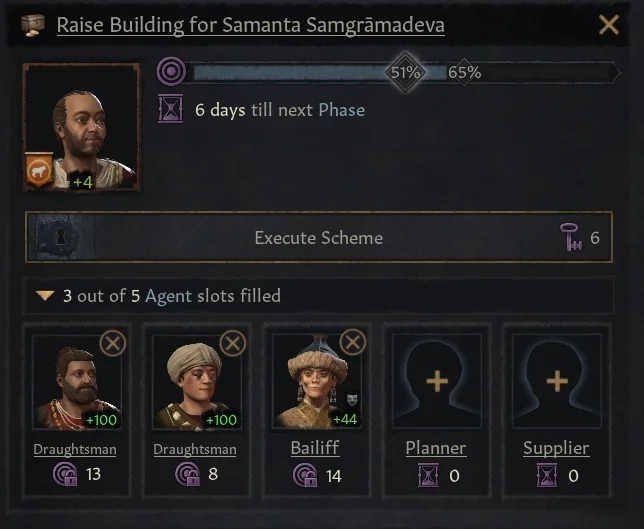Click the purple target success-chance icon

[171, 71]
